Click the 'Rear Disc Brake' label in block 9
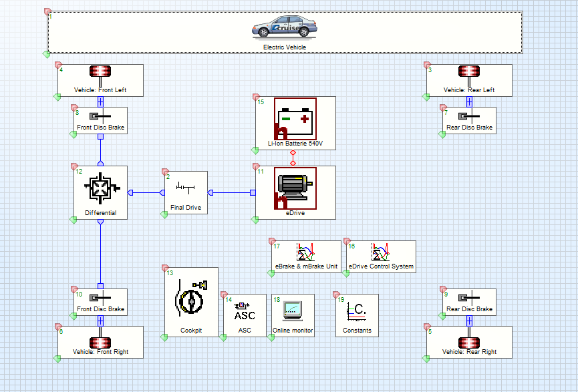The width and height of the screenshot is (578, 392). pyautogui.click(x=469, y=309)
